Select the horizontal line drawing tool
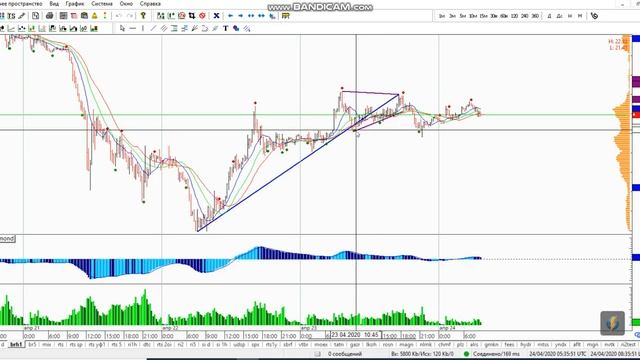640x360 pixels. click(x=132, y=28)
